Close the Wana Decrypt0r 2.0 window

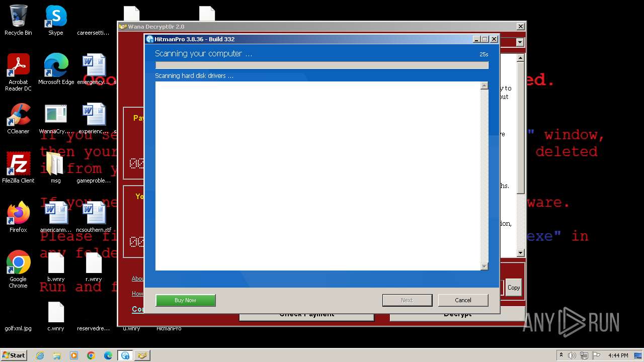click(x=520, y=27)
